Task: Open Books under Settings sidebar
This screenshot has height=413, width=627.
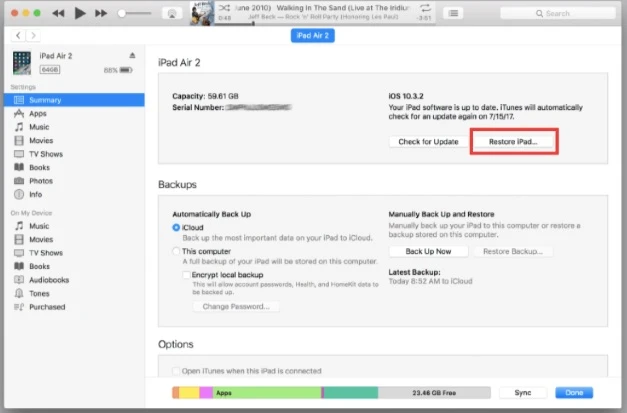Action: pyautogui.click(x=74, y=168)
